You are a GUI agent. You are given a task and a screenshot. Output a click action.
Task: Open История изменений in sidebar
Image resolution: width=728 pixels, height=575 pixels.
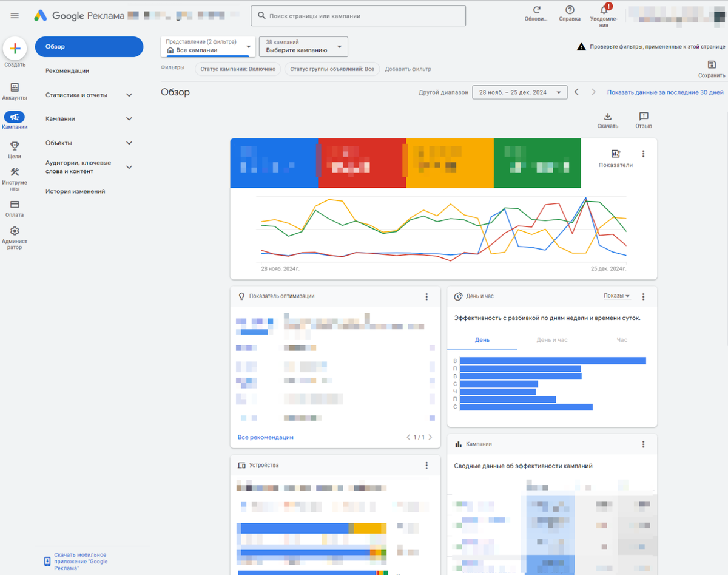coord(75,191)
